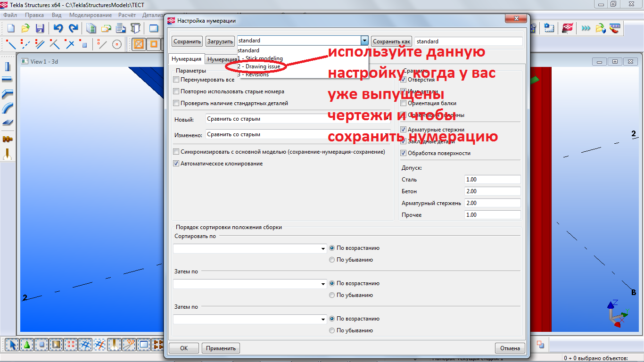
Task: Enable the Перенумеровать все checkbox
Action: tap(176, 80)
